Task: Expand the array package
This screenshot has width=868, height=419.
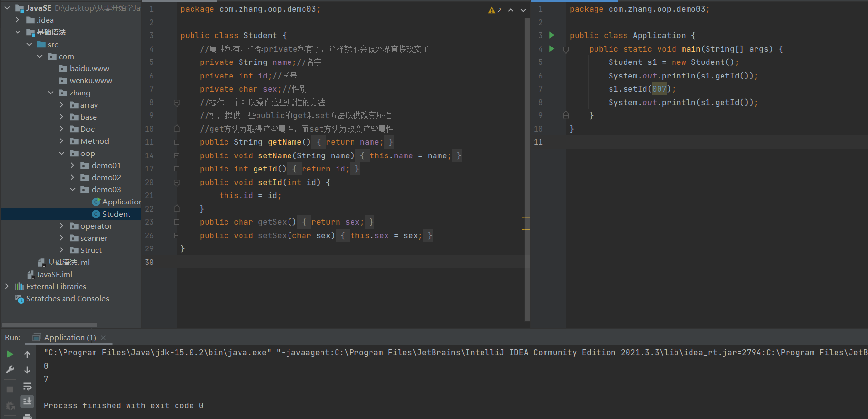Action: point(62,105)
